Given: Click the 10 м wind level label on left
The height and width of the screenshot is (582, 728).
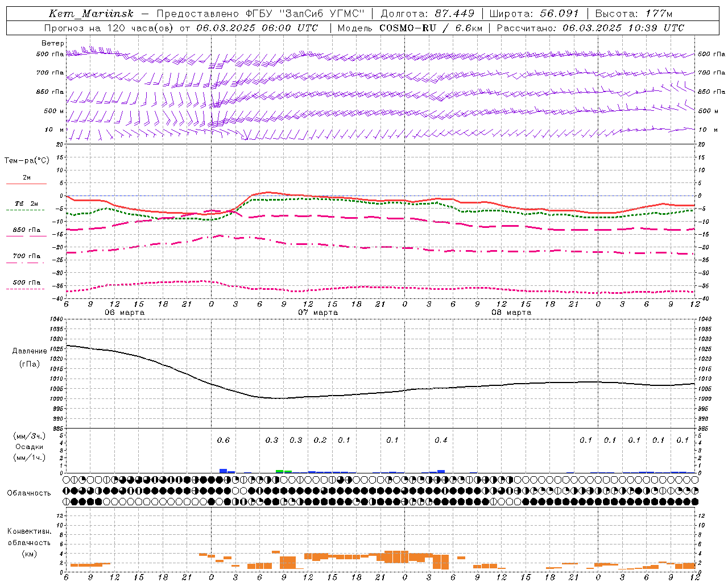Looking at the screenshot, I should pos(55,130).
